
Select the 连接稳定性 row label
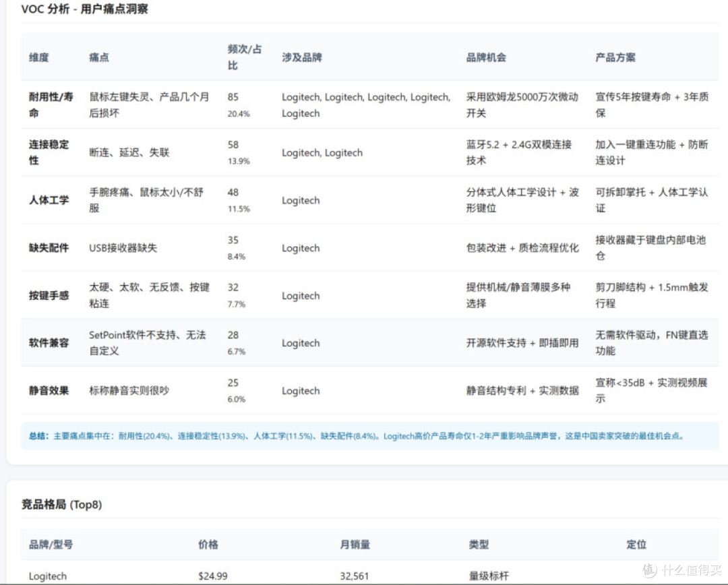[49, 152]
